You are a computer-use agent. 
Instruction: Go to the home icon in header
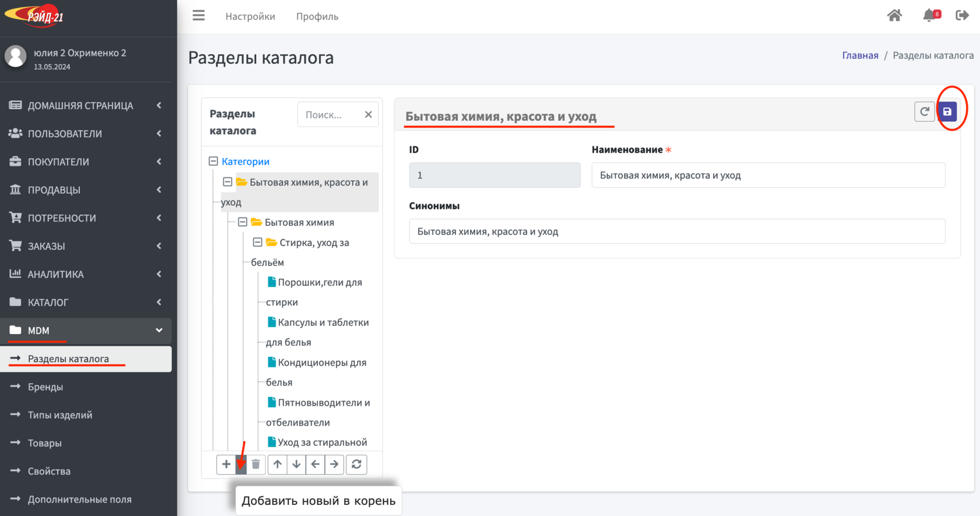point(894,16)
